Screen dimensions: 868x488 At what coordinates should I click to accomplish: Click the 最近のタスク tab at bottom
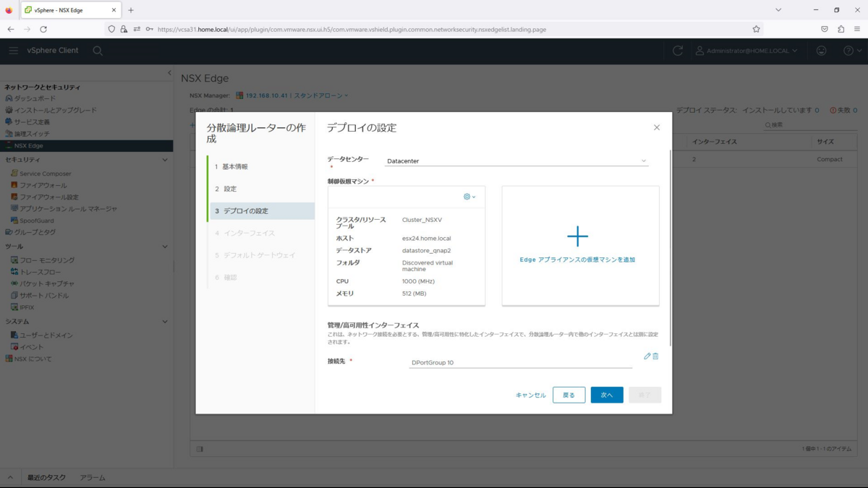46,478
